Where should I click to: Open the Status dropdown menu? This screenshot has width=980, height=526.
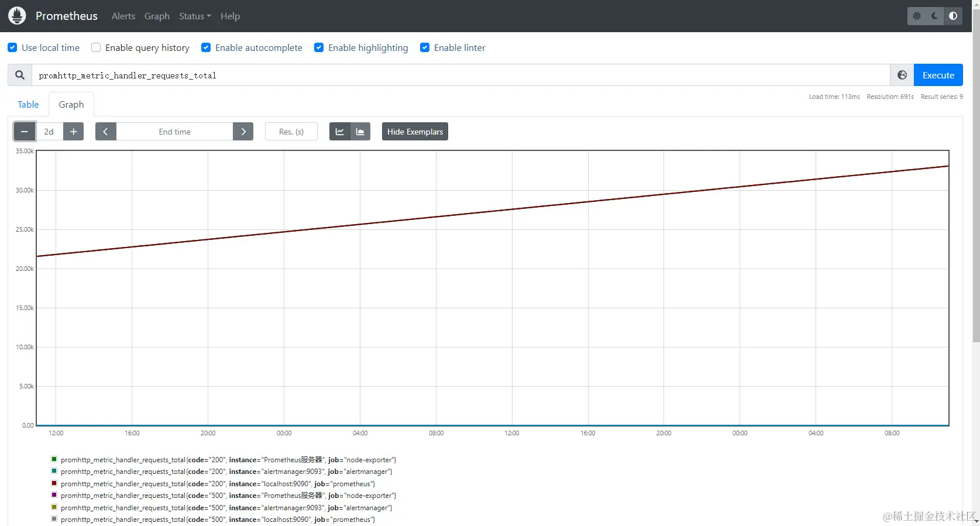(195, 16)
